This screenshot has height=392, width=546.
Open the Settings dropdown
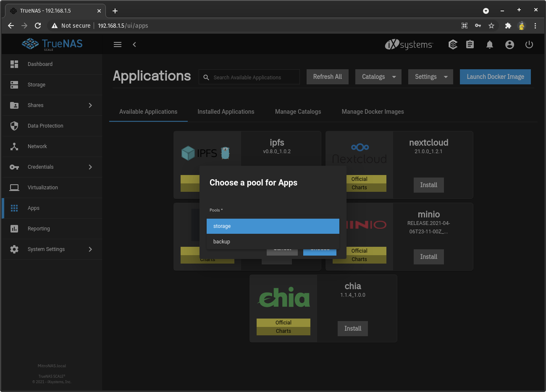click(430, 77)
